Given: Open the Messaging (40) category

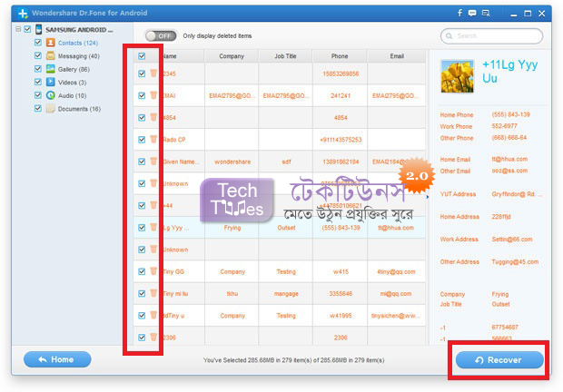Looking at the screenshot, I should [x=79, y=56].
